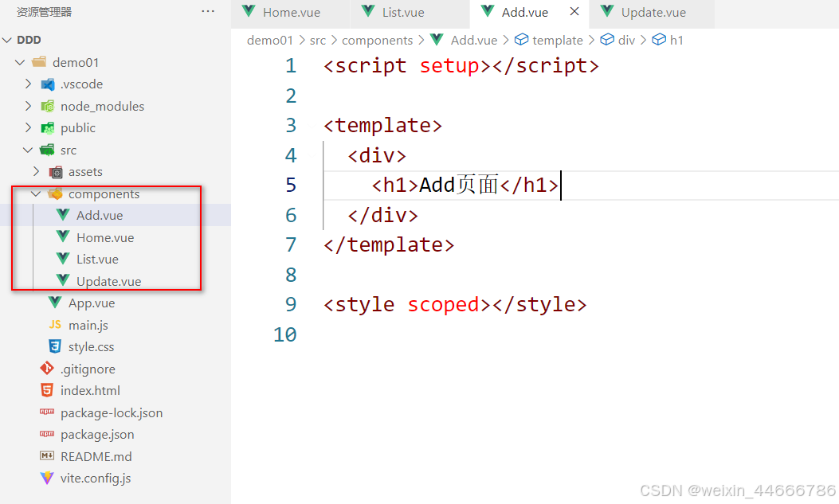Click the CSS icon beside style.css
This screenshot has height=504, width=839.
[55, 346]
